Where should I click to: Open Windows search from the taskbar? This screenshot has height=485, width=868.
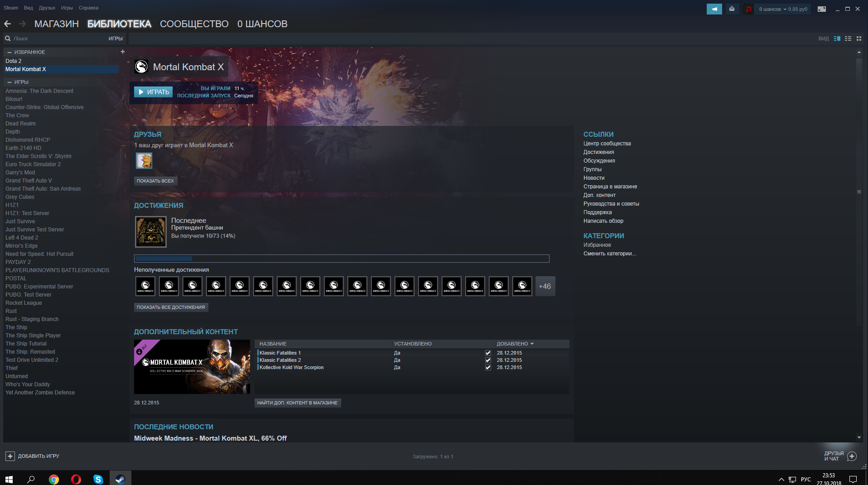(31, 479)
